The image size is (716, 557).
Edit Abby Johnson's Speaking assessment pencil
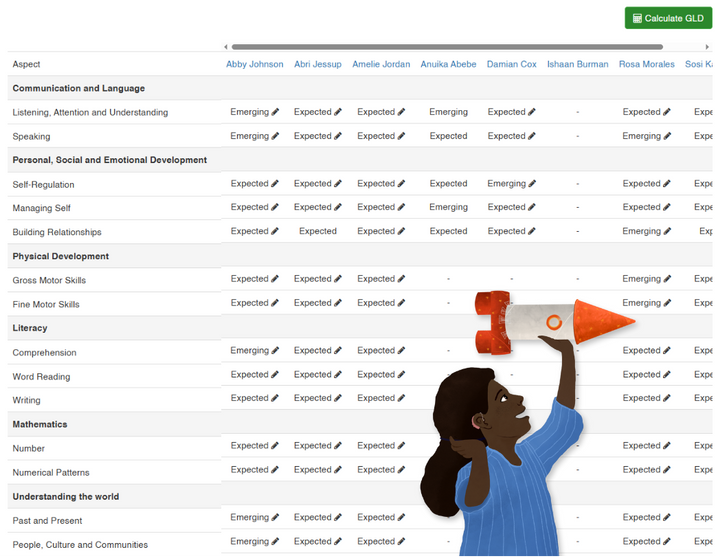point(275,136)
